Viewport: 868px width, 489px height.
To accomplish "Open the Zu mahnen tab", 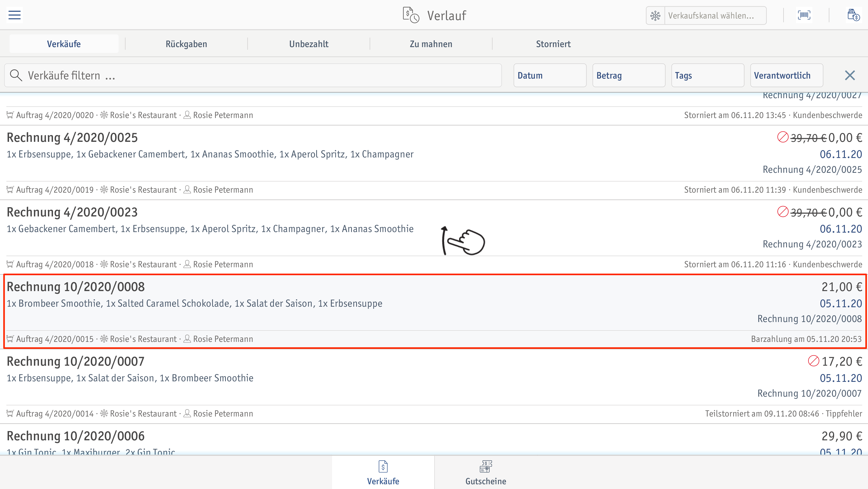I will point(431,44).
